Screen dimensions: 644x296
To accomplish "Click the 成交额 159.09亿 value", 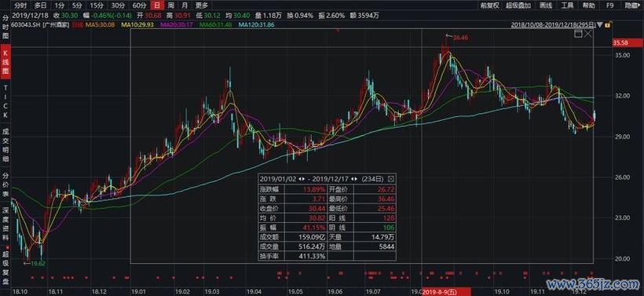I will [311, 237].
